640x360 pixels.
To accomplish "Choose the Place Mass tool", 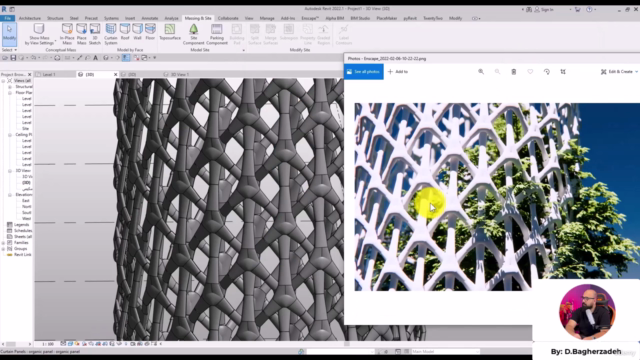I will (x=82, y=34).
